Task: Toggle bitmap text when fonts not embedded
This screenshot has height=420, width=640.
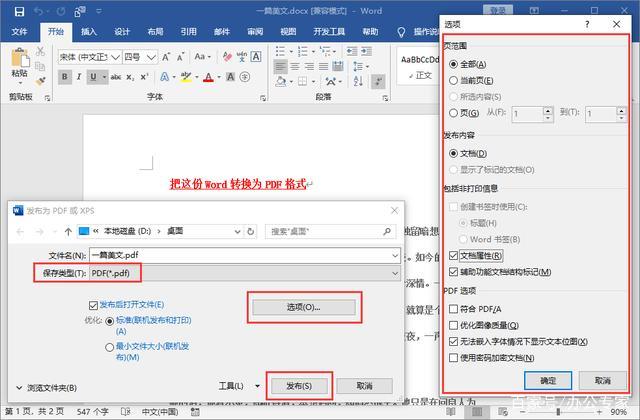Action: (x=453, y=341)
